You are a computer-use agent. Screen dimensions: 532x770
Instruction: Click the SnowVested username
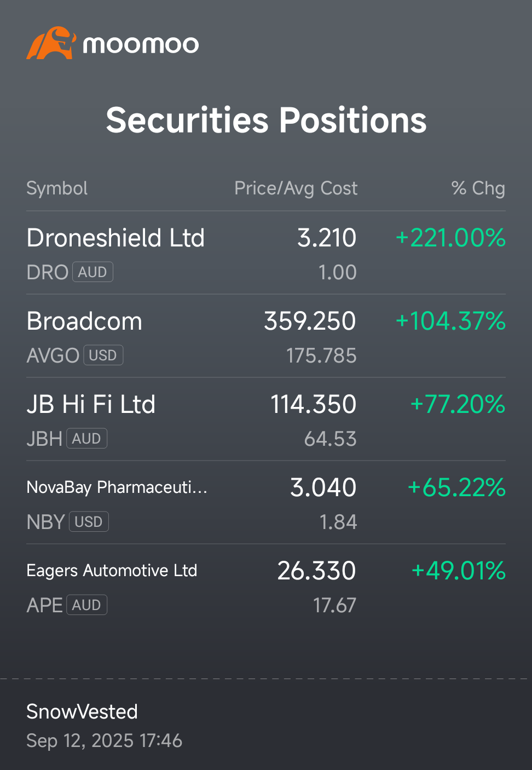click(x=82, y=712)
